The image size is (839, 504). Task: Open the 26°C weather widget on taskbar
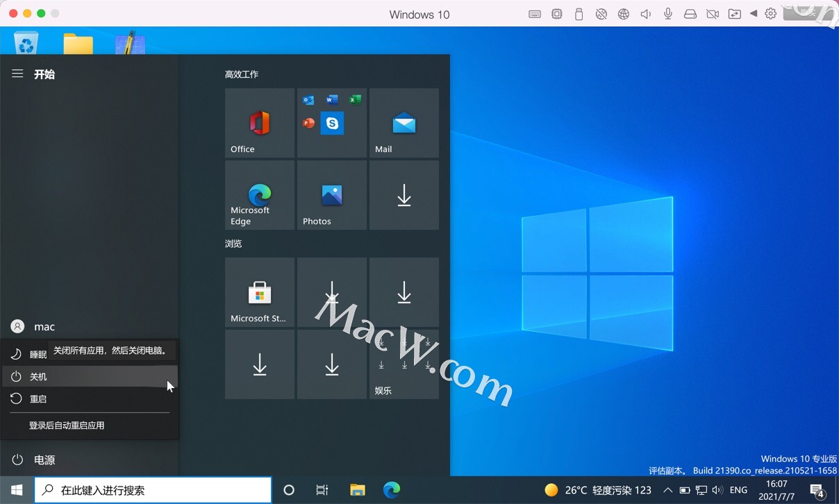(x=598, y=490)
